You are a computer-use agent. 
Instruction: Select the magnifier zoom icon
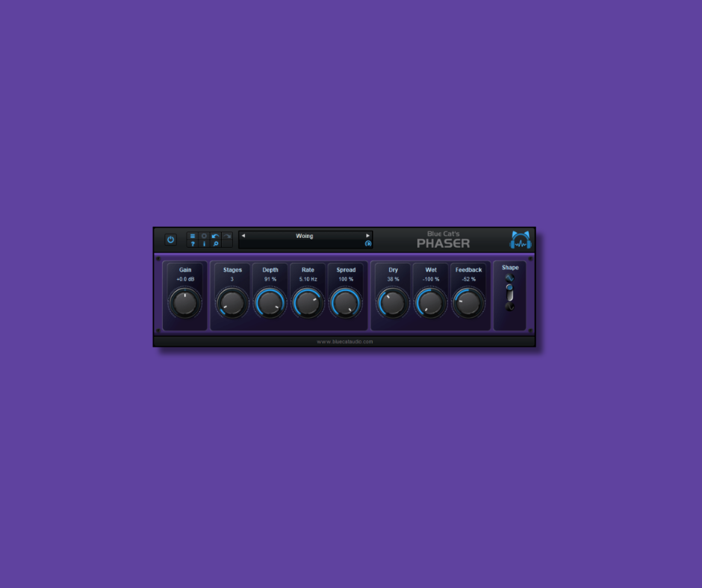[x=215, y=244]
